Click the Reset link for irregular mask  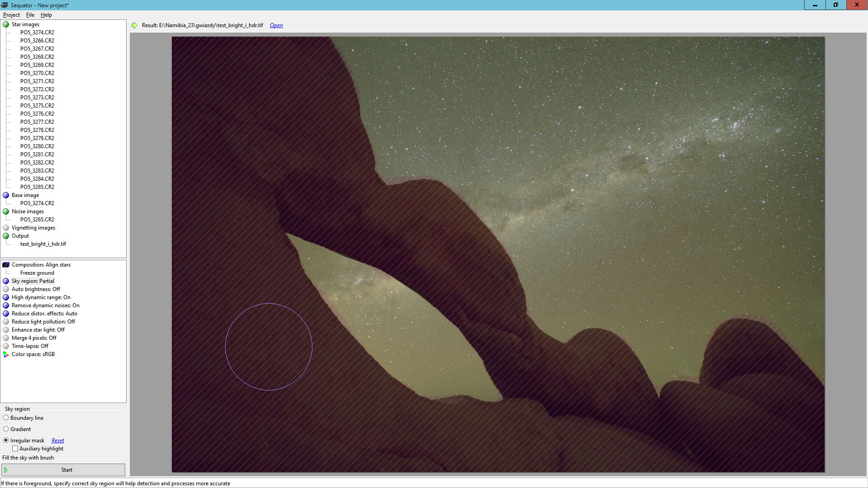[x=58, y=441]
